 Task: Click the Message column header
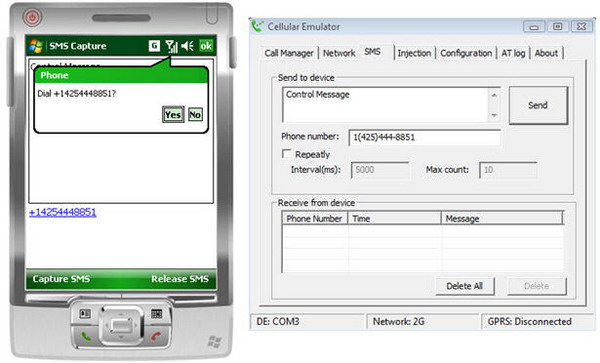(x=502, y=218)
